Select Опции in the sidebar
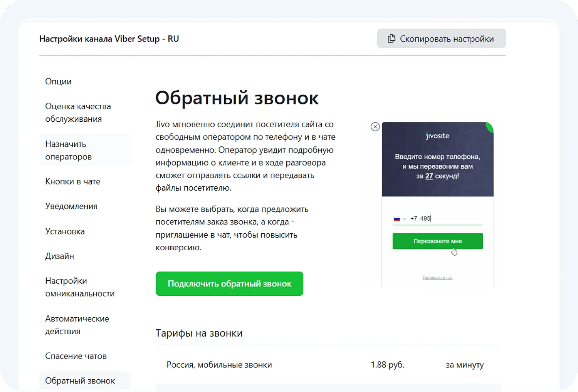Viewport: 578px width, 392px height. pyautogui.click(x=58, y=81)
